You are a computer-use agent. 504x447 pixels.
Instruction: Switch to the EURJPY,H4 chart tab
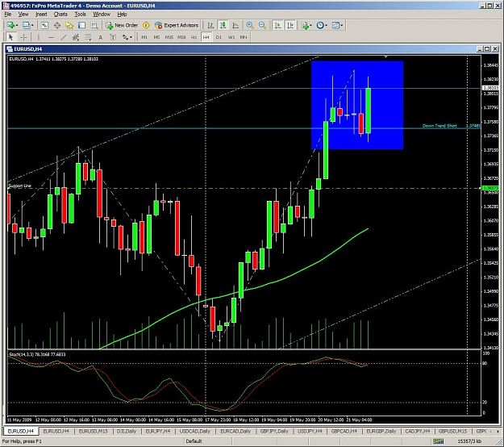pos(158,431)
